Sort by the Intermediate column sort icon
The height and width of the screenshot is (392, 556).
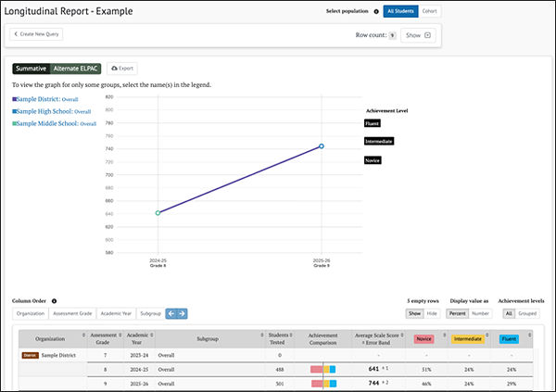tap(487, 335)
